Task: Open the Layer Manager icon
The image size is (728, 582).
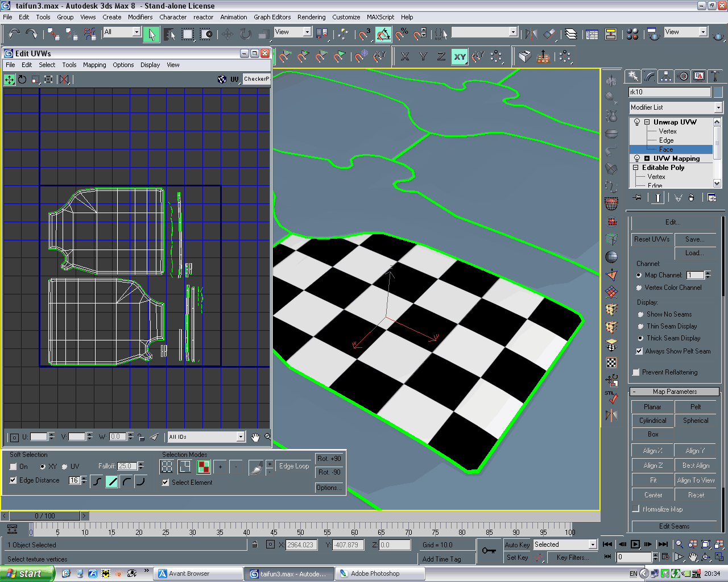Action: click(x=570, y=35)
